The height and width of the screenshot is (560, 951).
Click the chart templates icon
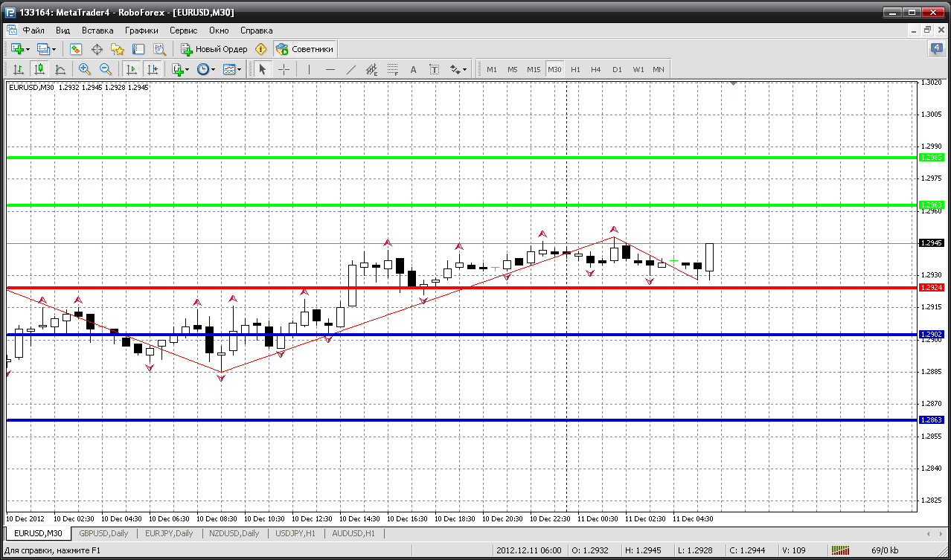229,69
